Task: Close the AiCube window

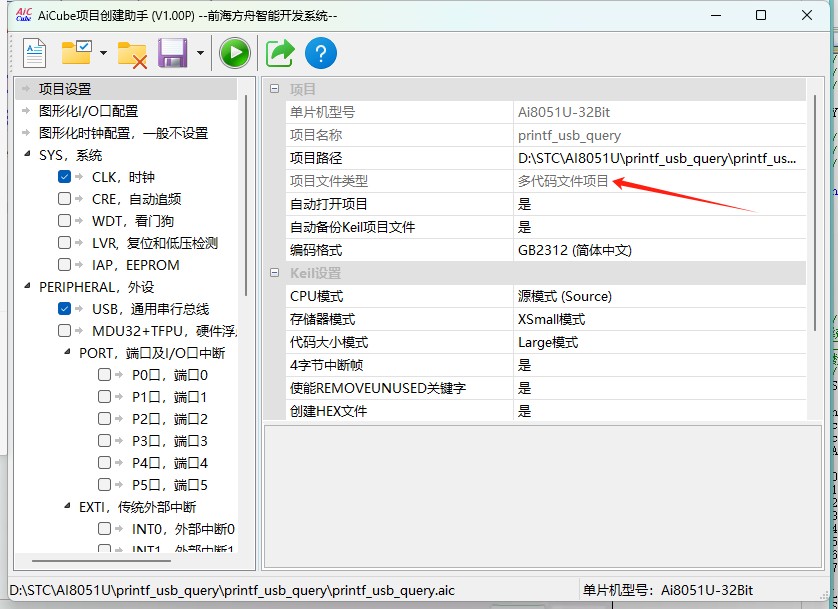Action: tap(807, 15)
